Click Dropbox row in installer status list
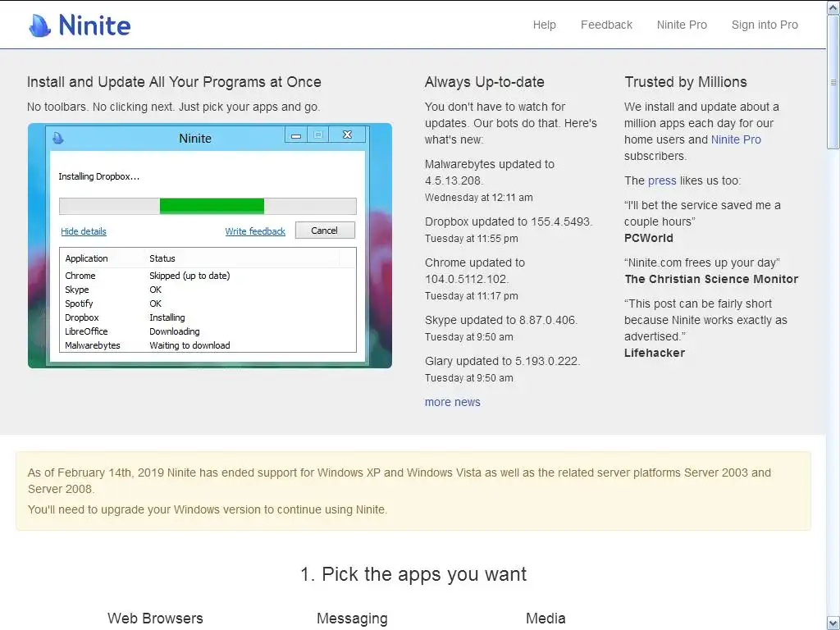Screen dimensions: 840x630 (208, 317)
